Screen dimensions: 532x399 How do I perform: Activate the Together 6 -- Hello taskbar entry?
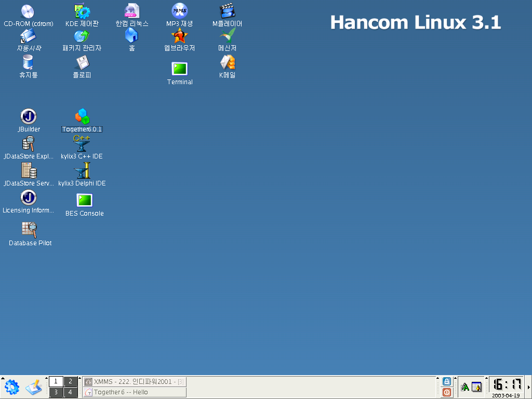(135, 392)
